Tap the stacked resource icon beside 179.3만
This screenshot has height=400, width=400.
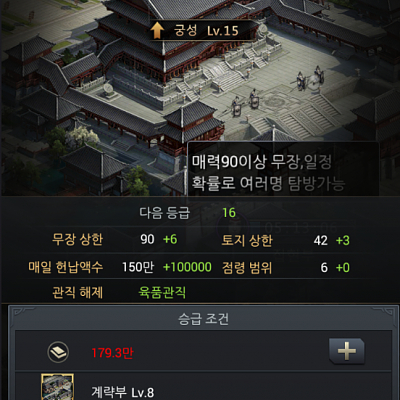(58, 352)
